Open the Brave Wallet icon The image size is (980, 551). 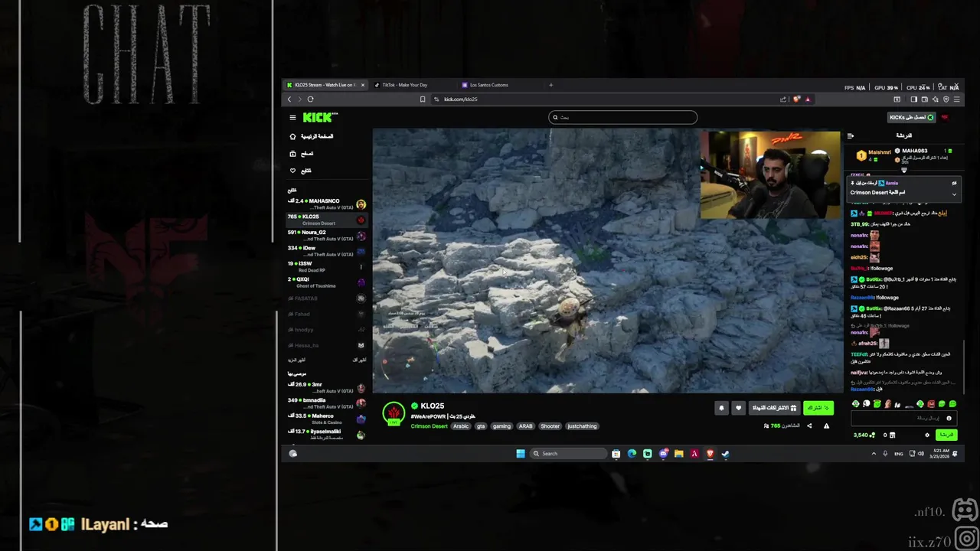925,99
